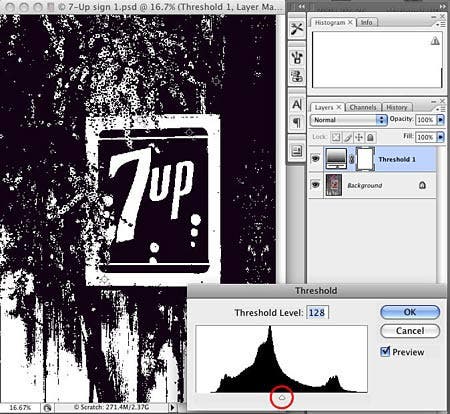Viewport: 450px width, 414px height.
Task: Click the Opacity percentage field
Action: click(x=426, y=120)
